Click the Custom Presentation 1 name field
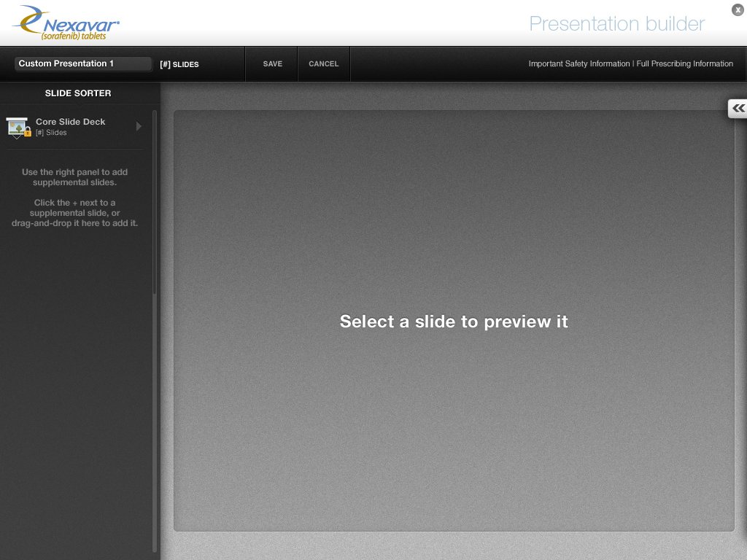This screenshot has width=747, height=560. pos(82,63)
